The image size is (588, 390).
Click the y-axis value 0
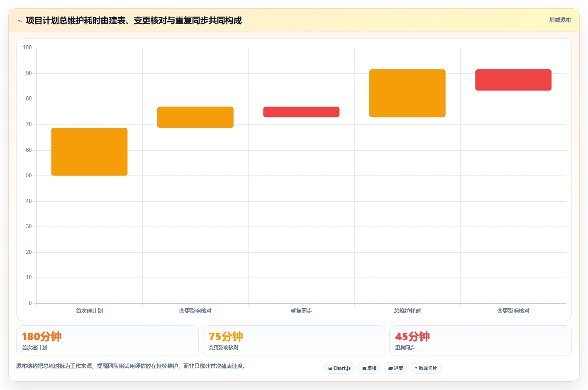tap(30, 303)
